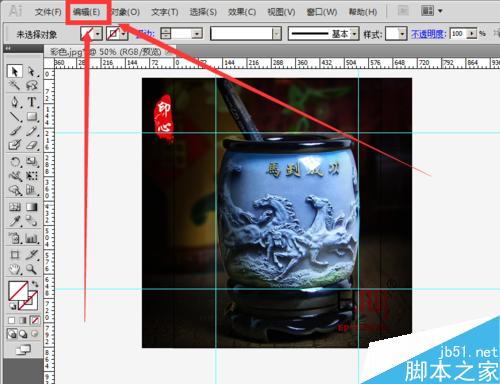Select the Paintbrush tool
The width and height of the screenshot is (500, 384).
[15, 131]
